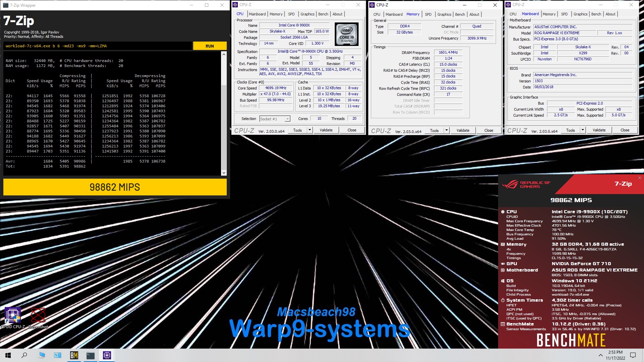
Task: Open the Bench tab in first CPU-Z window
Action: 323,14
